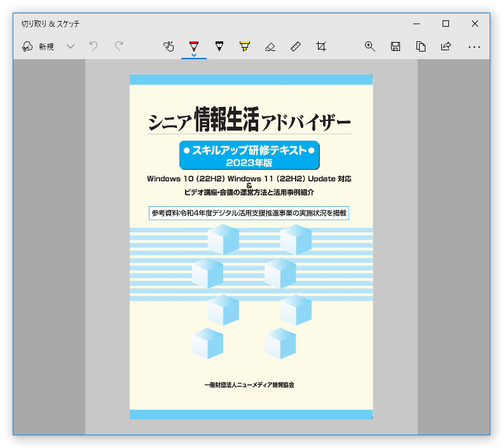
Task: Click the blue スキルアップ研修テキスト badge
Action: click(249, 155)
